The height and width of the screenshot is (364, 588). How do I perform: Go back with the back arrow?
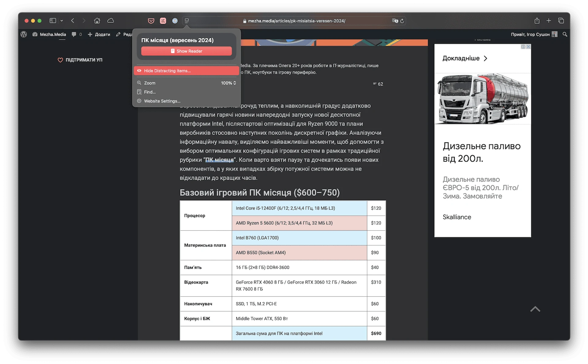pyautogui.click(x=73, y=21)
